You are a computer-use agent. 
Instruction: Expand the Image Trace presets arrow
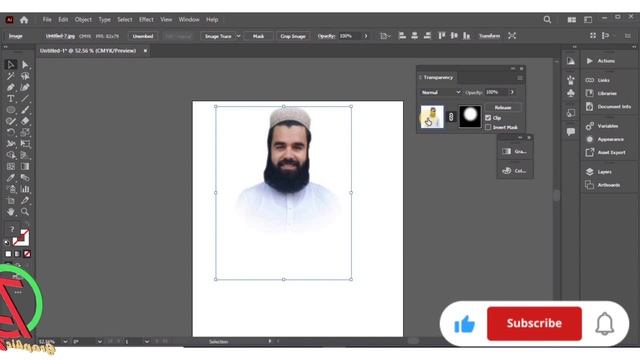(238, 36)
